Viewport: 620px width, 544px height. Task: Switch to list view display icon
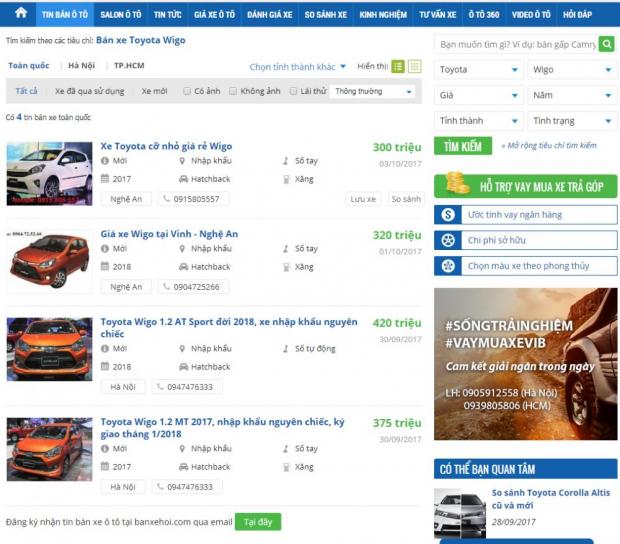(x=398, y=67)
